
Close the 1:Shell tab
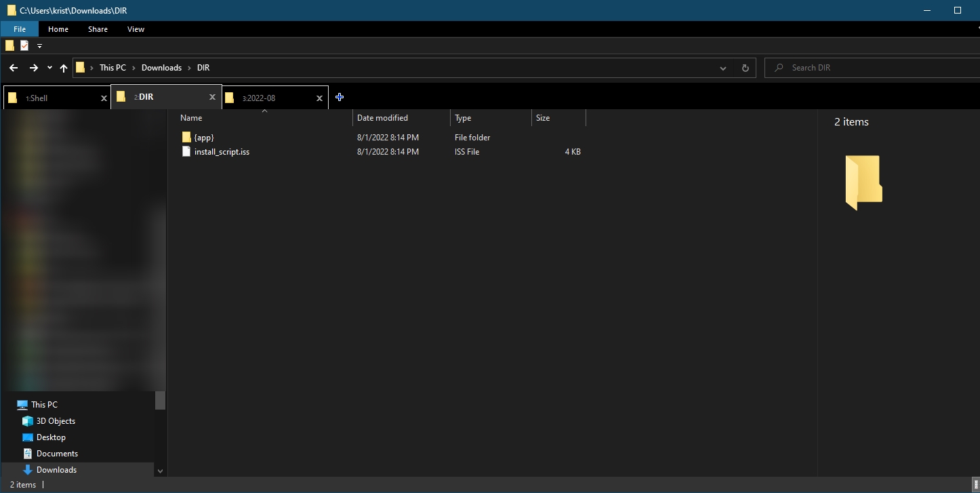coord(104,98)
